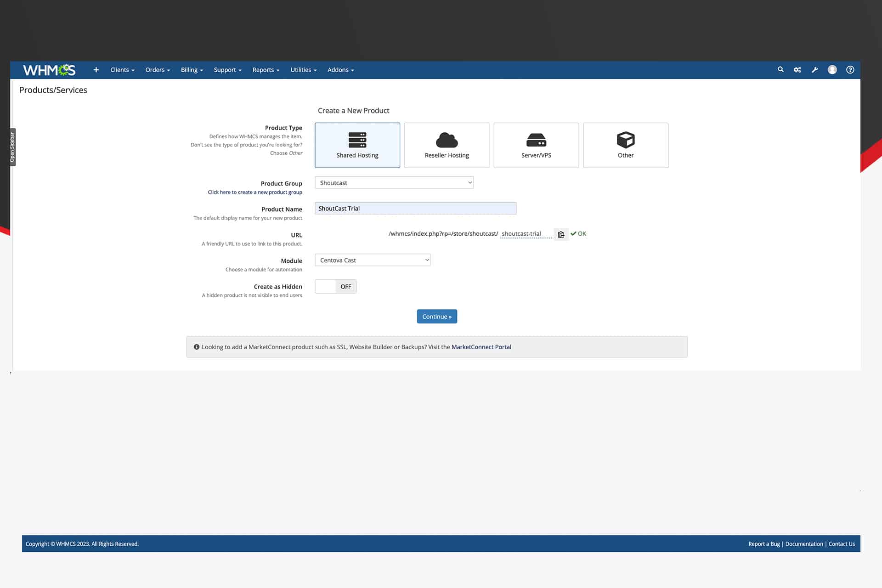
Task: Open the plus quick-add menu
Action: coord(96,70)
